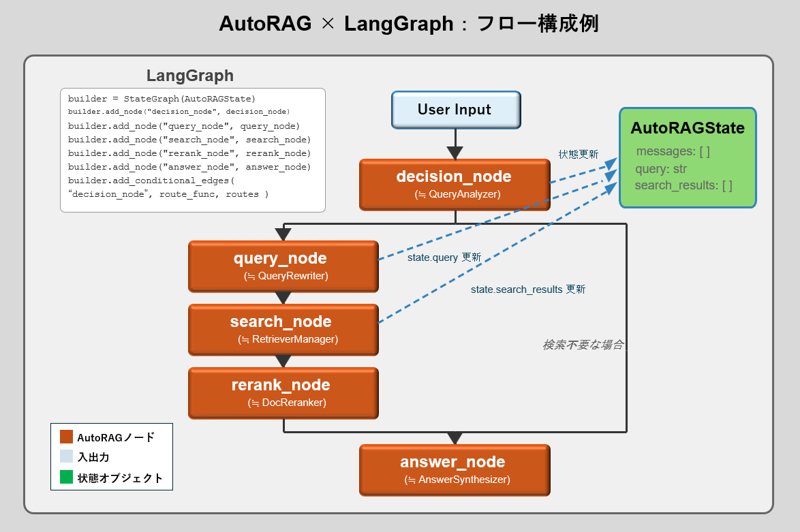Viewport: 800px width, 532px height.
Task: Click the LangGraph section heading
Action: pyautogui.click(x=189, y=76)
